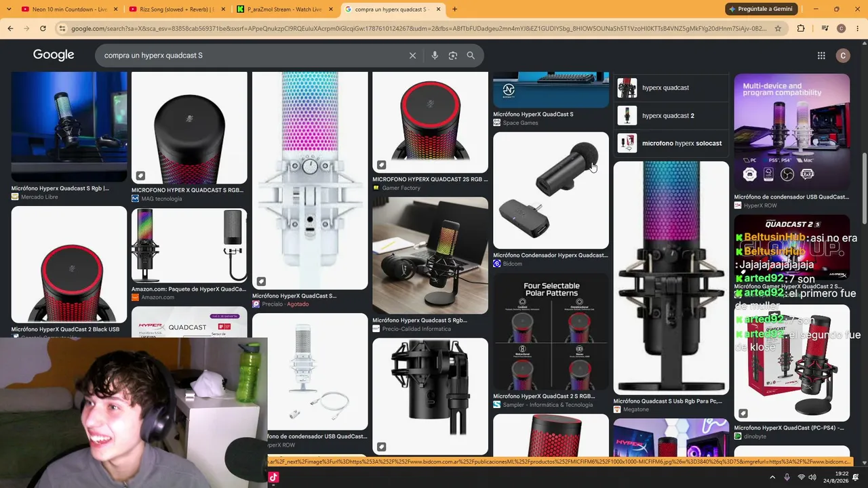Open 'Micrófono Condensador Hyperx Quadcast' result title
The width and height of the screenshot is (868, 488).
coord(551,256)
